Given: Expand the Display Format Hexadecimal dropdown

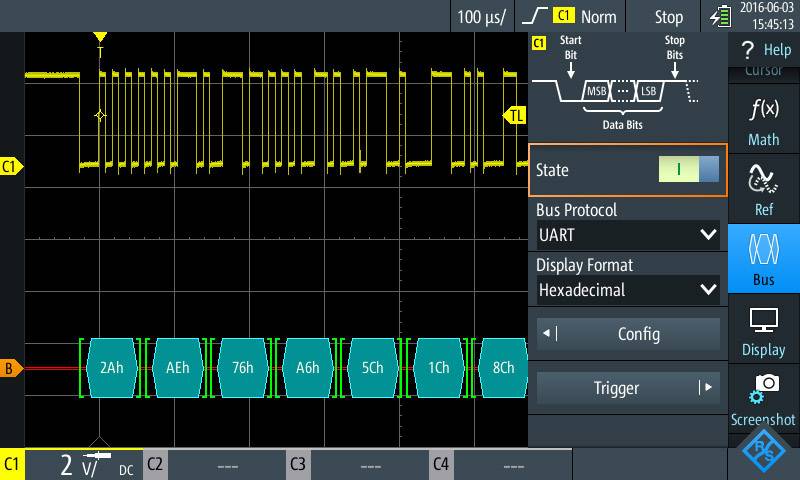Looking at the screenshot, I should (627, 290).
